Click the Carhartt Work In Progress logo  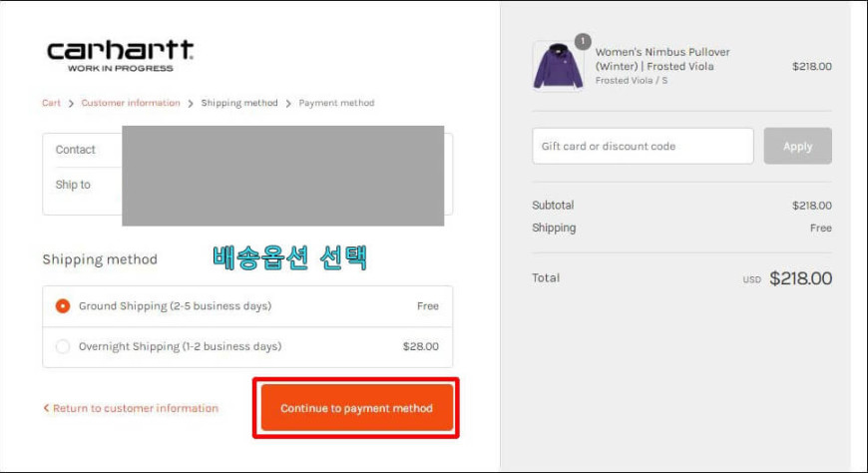pos(120,56)
